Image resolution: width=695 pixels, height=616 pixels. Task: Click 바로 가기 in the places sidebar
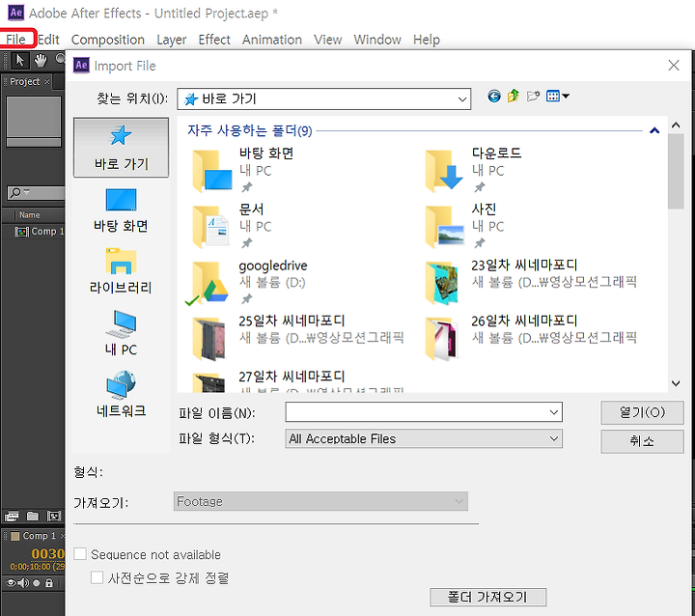(x=121, y=147)
